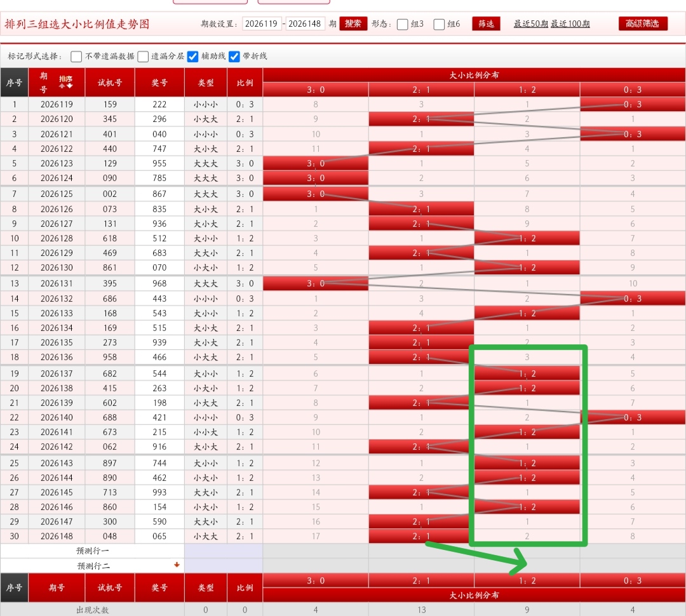The image size is (686, 616).
Task: Focus the start period field 2026119
Action: pos(262,23)
